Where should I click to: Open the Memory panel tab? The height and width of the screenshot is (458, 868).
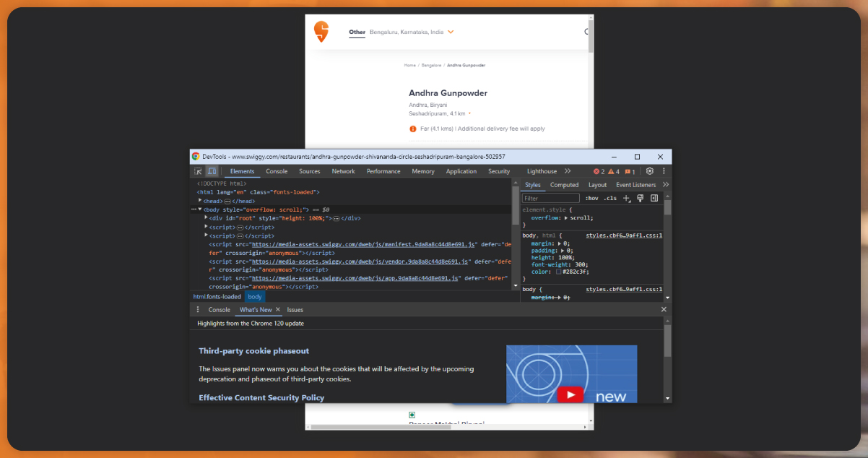pos(423,171)
